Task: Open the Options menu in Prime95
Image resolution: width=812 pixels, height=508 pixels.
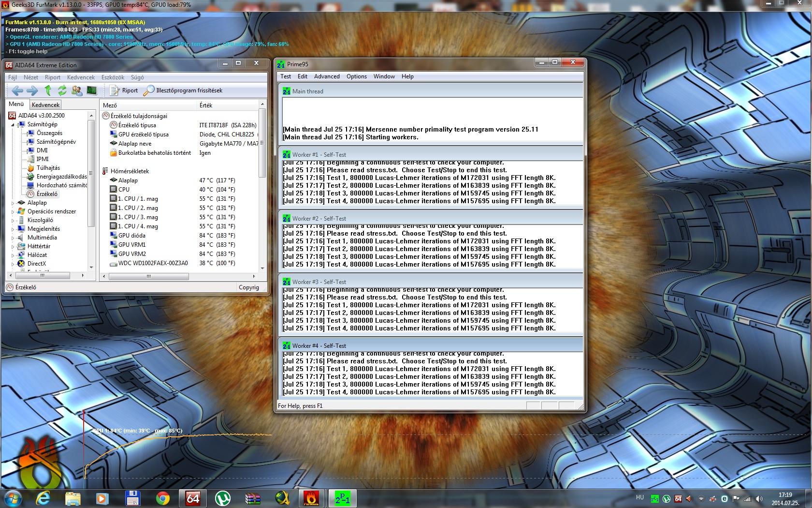Action: pos(357,76)
